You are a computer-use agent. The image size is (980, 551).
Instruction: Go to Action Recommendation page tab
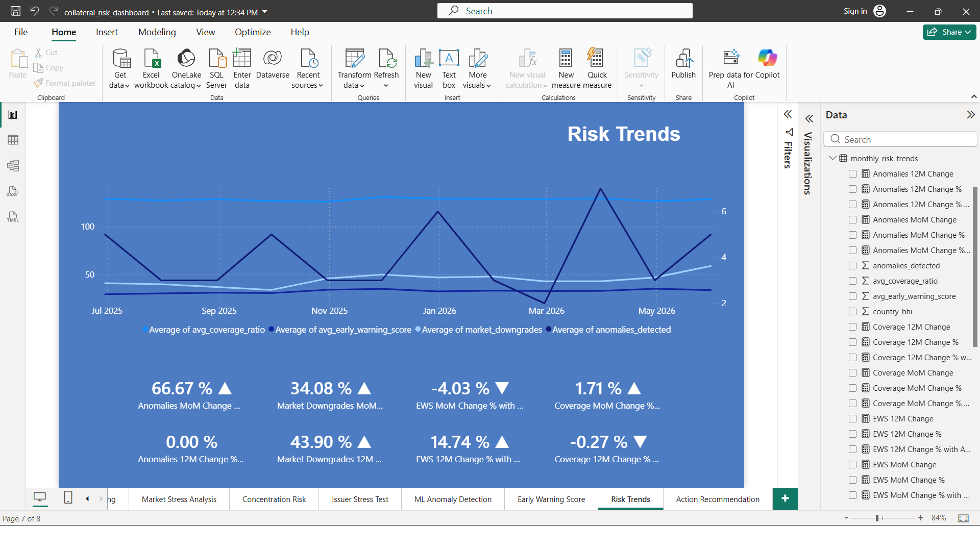(718, 499)
